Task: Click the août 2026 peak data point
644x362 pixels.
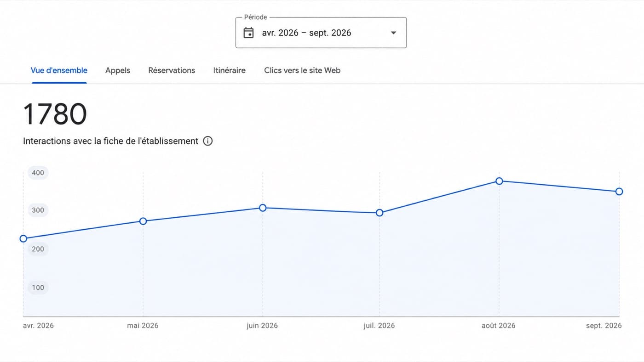Action: pos(499,181)
